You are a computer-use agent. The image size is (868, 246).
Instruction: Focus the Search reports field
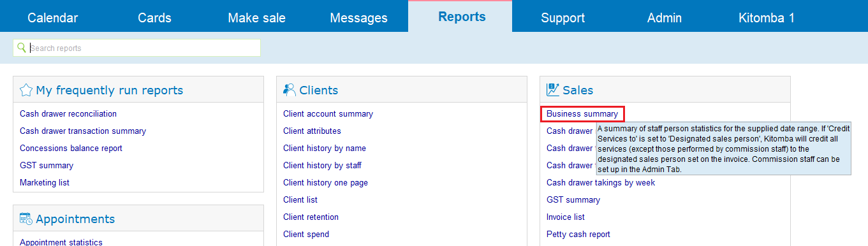[x=136, y=48]
